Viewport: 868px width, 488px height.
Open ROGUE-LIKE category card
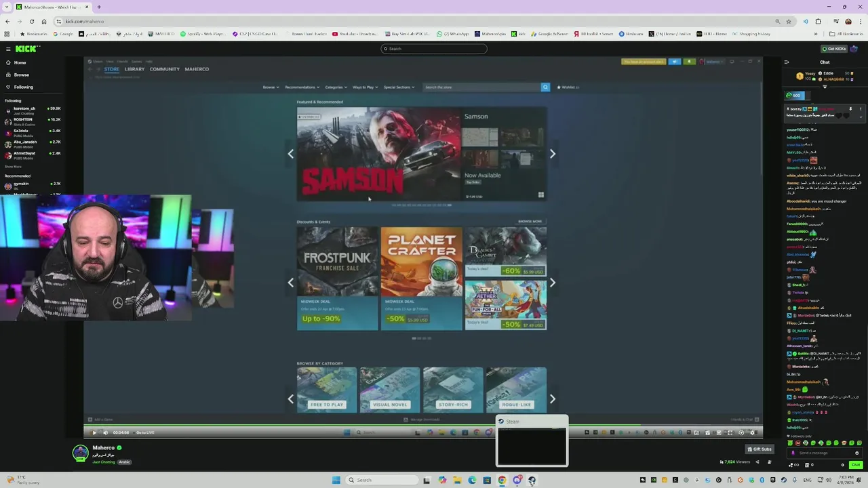click(516, 390)
